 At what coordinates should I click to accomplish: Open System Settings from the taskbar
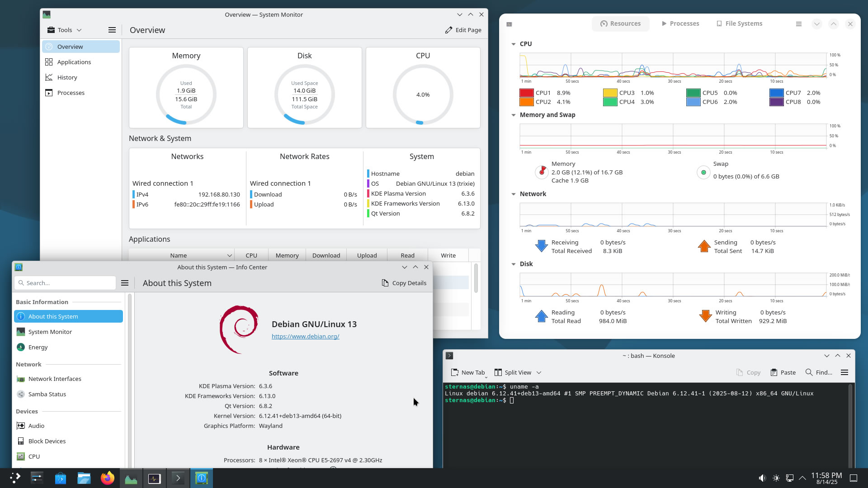(37, 478)
